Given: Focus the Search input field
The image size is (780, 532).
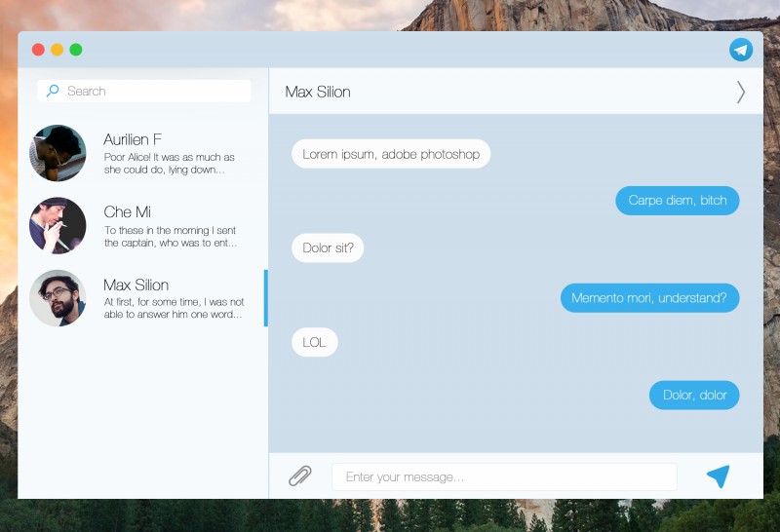Looking at the screenshot, I should [144, 91].
